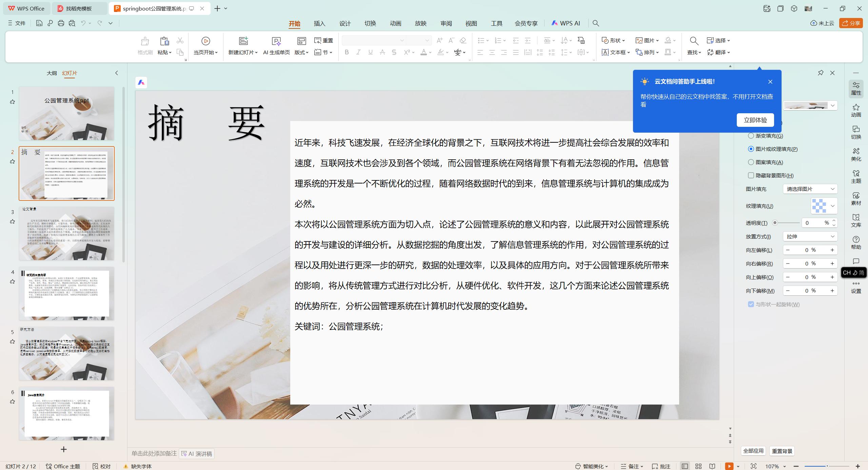The width and height of the screenshot is (868, 470).
Task: Select the 格式刷 tool
Action: tap(144, 45)
